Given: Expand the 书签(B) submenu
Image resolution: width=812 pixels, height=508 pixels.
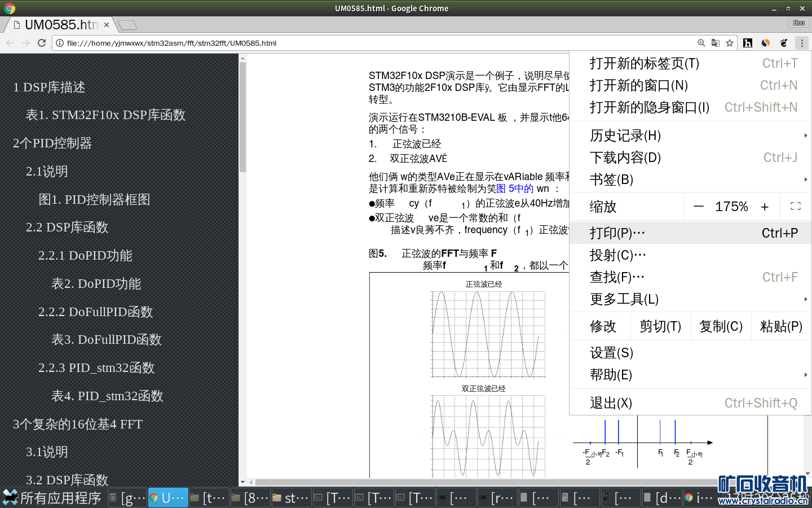Looking at the screenshot, I should click(690, 179).
